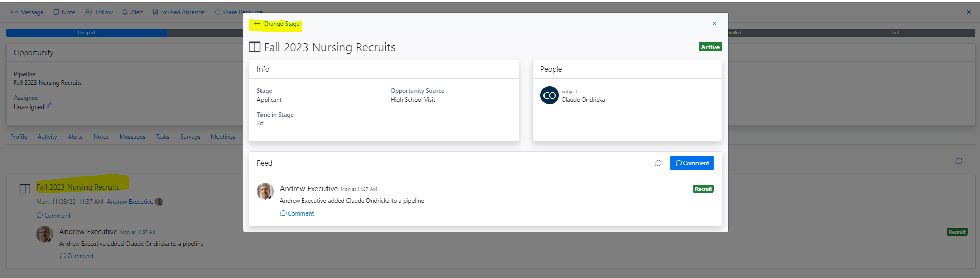980x278 pixels.
Task: Switch to the Activity tab
Action: tap(47, 137)
